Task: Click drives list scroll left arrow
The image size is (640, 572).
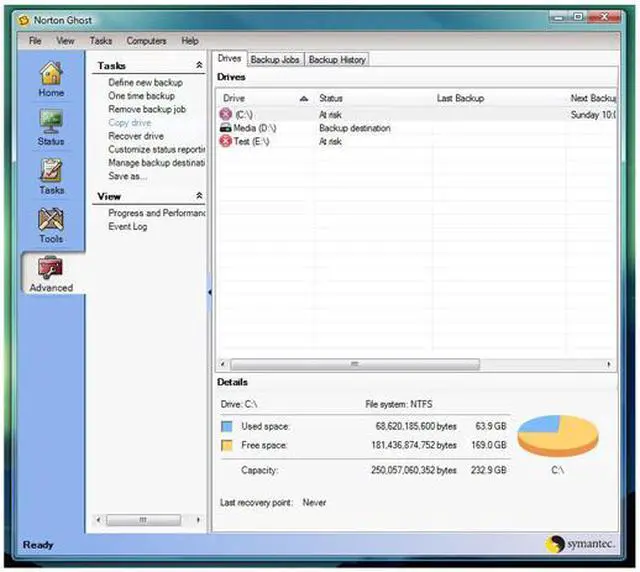Action: pos(222,364)
